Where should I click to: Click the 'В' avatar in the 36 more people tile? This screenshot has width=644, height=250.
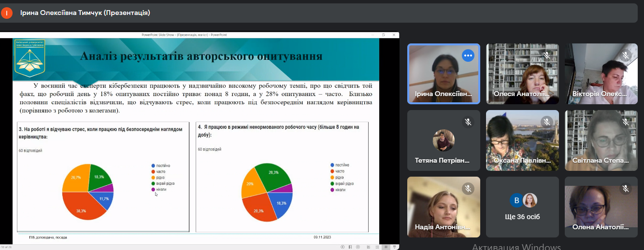(x=516, y=200)
